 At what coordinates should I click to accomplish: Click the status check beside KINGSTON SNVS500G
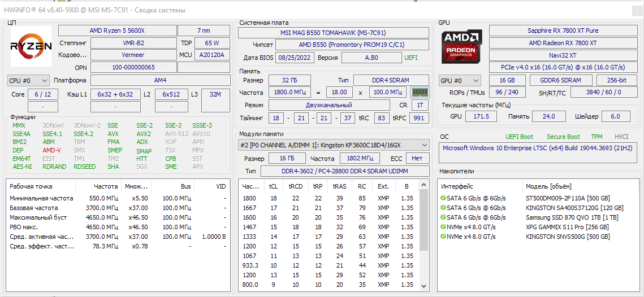443,237
